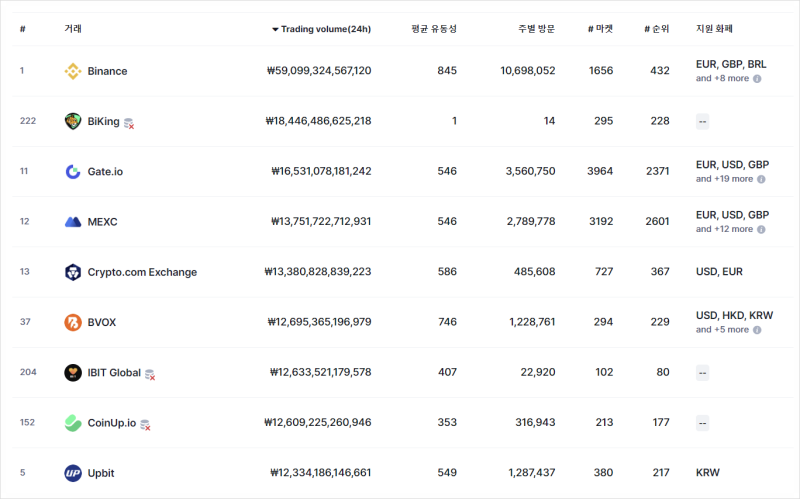Click the '--' badge in CoinUp.io row
Viewport: 800px width, 499px height.
point(703,423)
